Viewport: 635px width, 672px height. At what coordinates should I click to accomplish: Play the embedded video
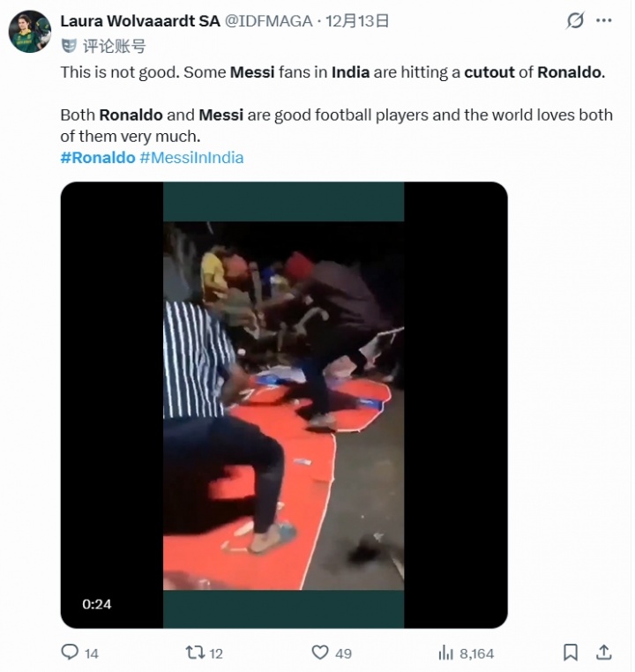pyautogui.click(x=284, y=405)
